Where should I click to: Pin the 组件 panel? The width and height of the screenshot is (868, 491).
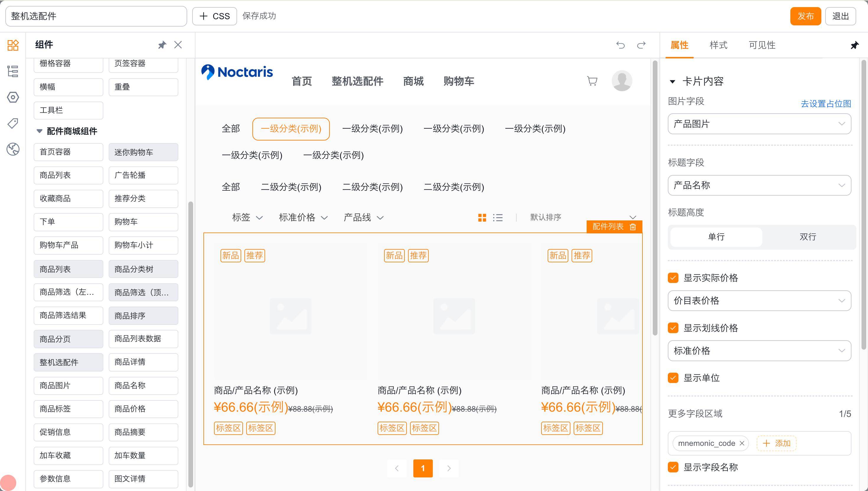[x=162, y=45]
